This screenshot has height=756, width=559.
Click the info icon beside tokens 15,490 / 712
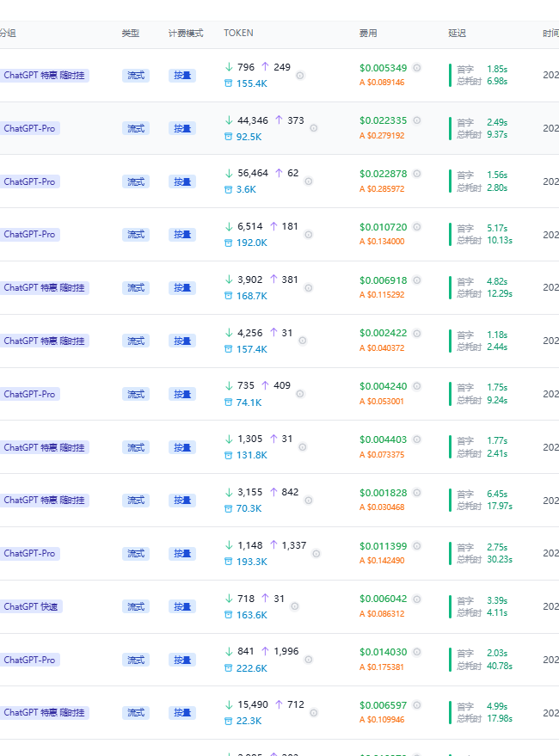(x=314, y=713)
